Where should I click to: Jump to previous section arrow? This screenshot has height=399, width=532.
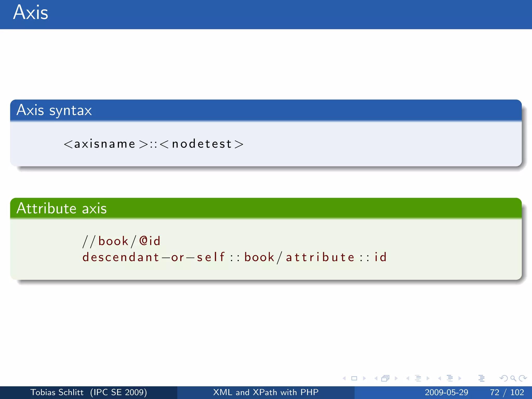tap(440, 378)
